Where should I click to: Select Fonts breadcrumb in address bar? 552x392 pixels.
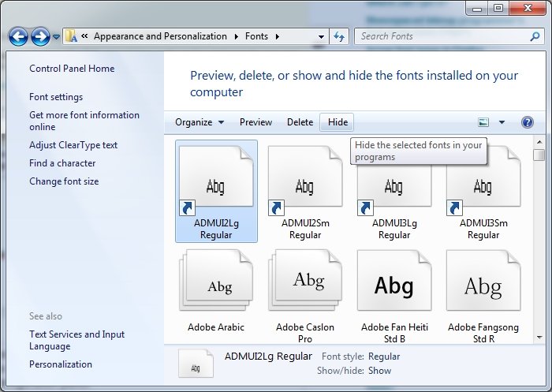[256, 36]
